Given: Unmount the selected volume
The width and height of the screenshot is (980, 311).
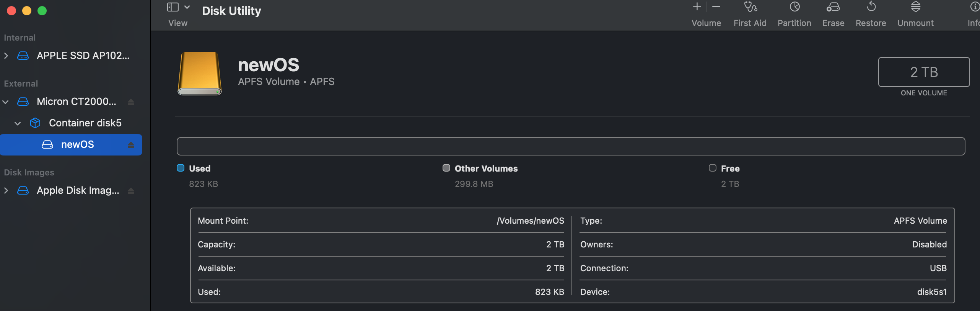Looking at the screenshot, I should tap(915, 7).
